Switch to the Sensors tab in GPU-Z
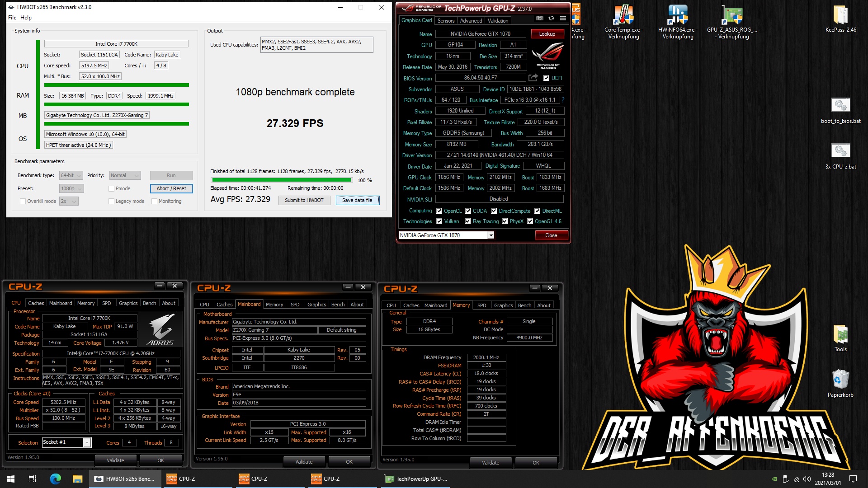 [x=446, y=21]
